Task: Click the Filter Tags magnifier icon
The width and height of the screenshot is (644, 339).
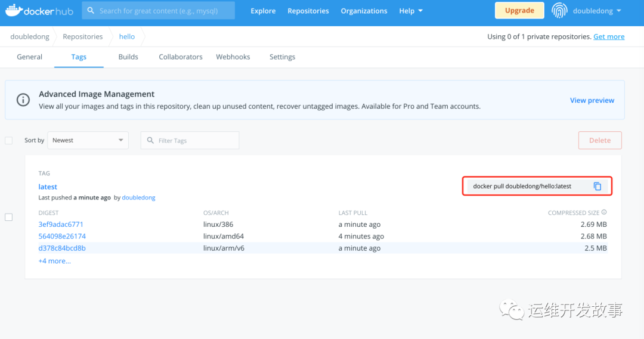Action: [x=150, y=140]
